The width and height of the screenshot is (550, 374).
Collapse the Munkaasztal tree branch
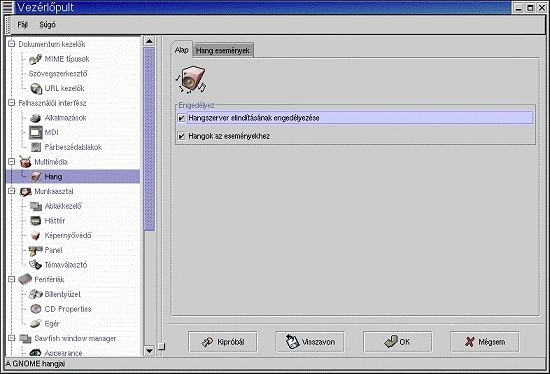point(12,191)
